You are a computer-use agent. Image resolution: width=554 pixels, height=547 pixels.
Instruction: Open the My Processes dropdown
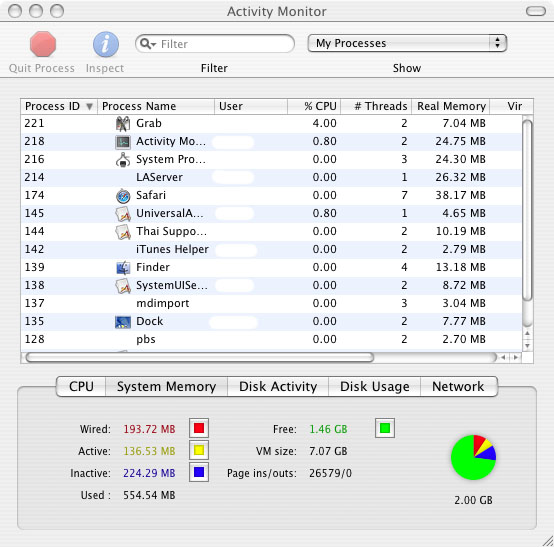coord(407,43)
